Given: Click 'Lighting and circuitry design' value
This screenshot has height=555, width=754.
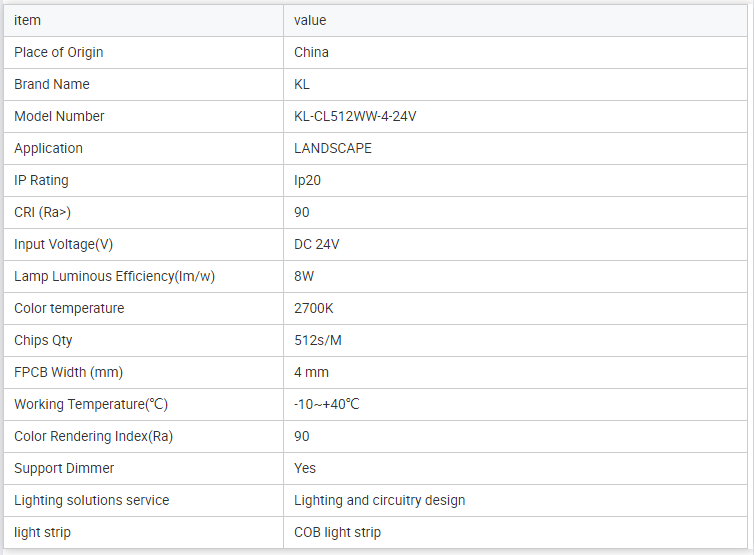Looking at the screenshot, I should coord(379,500).
